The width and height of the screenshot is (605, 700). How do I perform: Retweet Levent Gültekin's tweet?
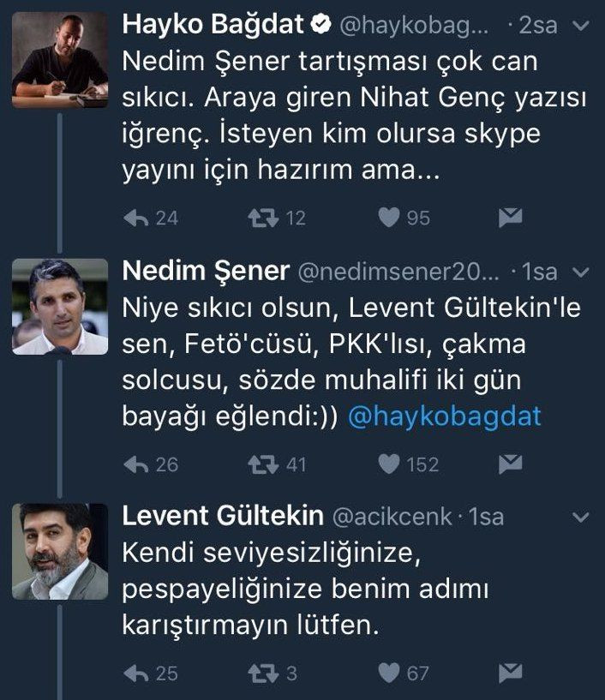click(x=263, y=673)
